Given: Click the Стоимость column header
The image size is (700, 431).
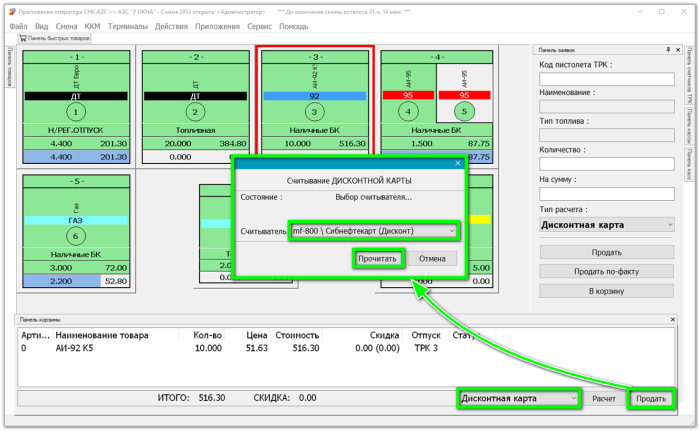Looking at the screenshot, I should 297,335.
